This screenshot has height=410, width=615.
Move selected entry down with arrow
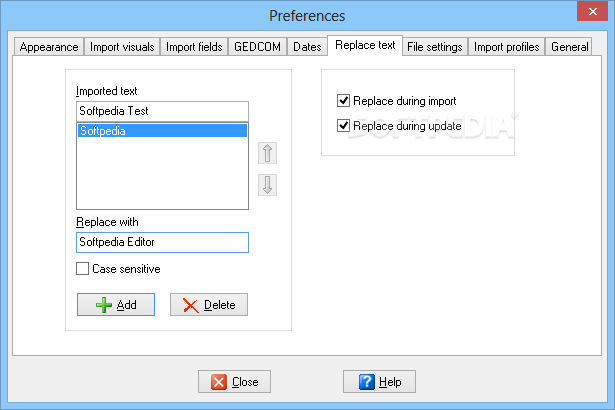(267, 185)
